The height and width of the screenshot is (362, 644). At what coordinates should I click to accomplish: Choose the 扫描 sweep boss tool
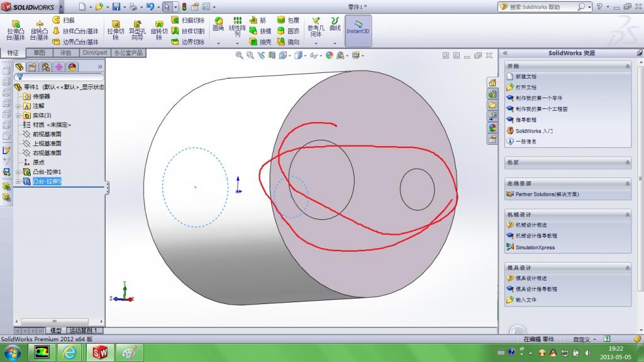(64, 20)
